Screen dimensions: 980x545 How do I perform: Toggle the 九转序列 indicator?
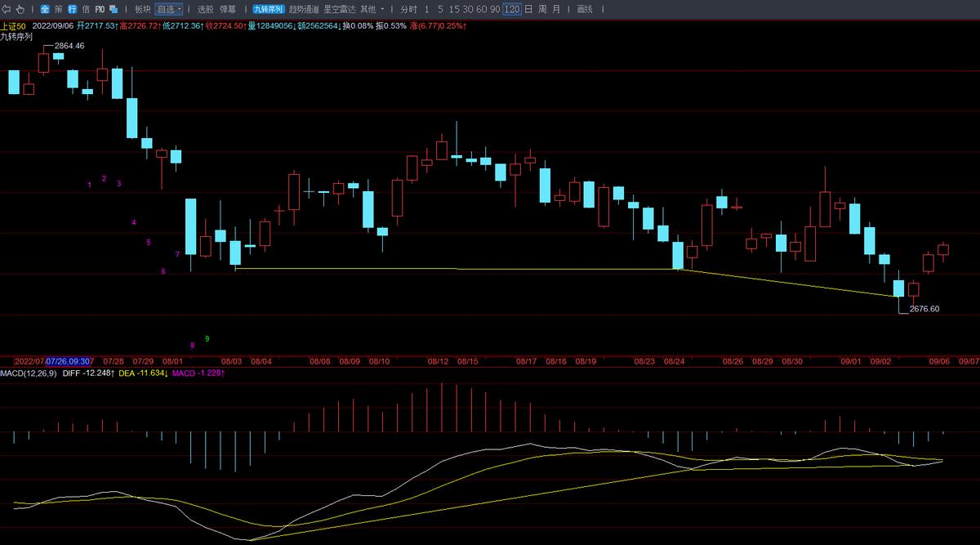click(x=268, y=9)
